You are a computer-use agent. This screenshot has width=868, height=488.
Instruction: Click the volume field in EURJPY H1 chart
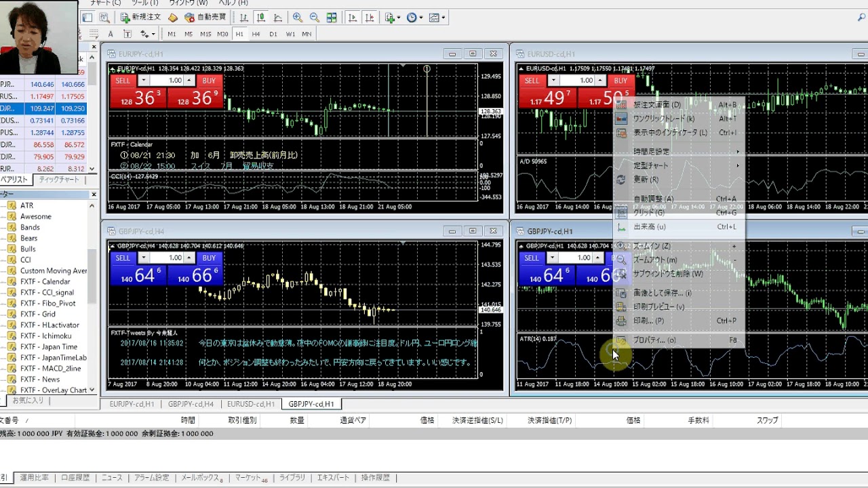point(166,81)
